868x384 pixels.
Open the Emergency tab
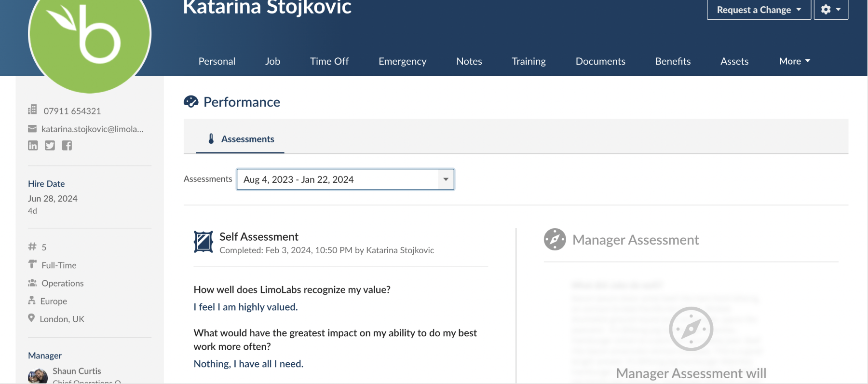click(x=403, y=61)
